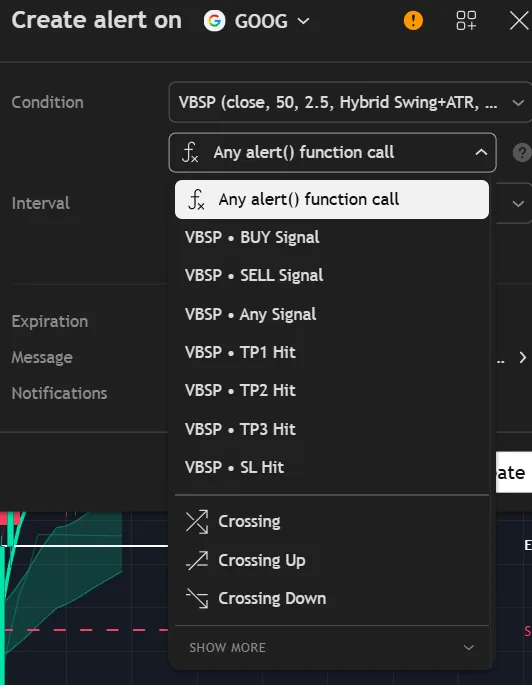The image size is (532, 685).
Task: Choose VBSP TP2 Hit option
Action: pyautogui.click(x=332, y=391)
